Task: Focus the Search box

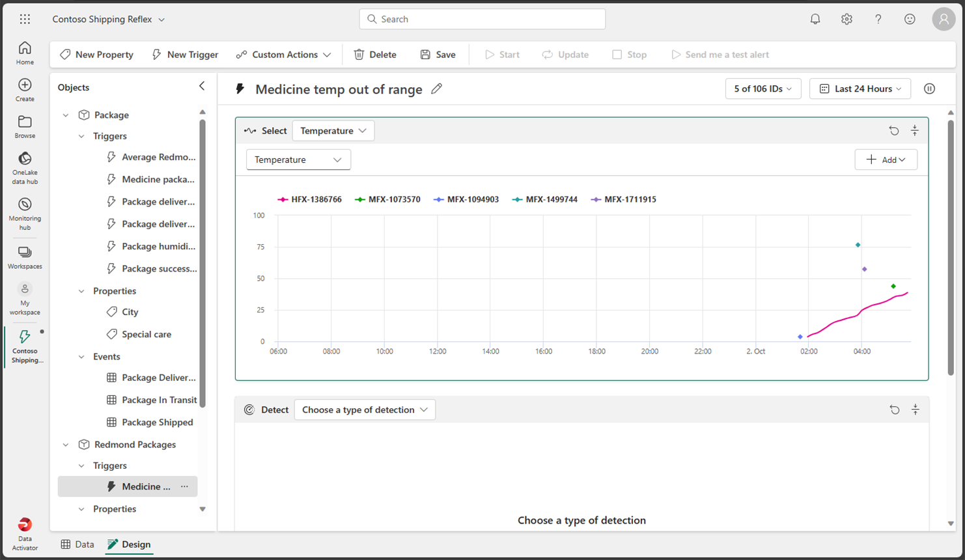Action: coord(482,19)
